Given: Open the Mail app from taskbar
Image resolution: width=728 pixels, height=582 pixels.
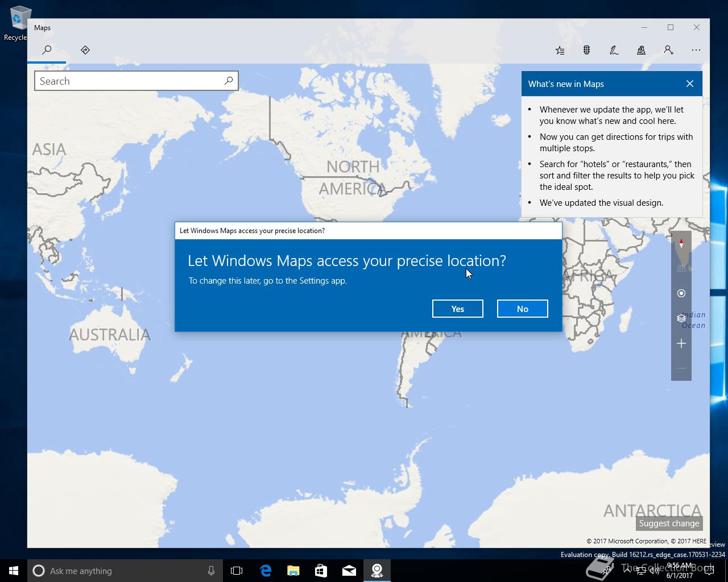Looking at the screenshot, I should (349, 571).
